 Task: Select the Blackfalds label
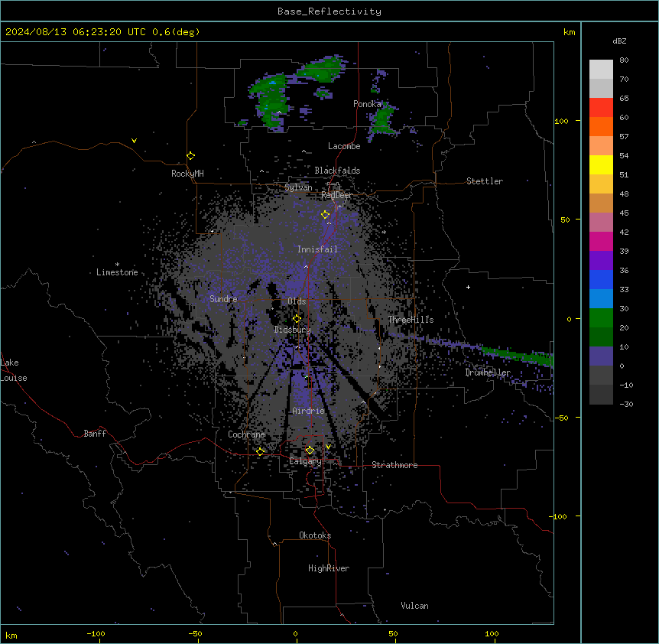337,171
